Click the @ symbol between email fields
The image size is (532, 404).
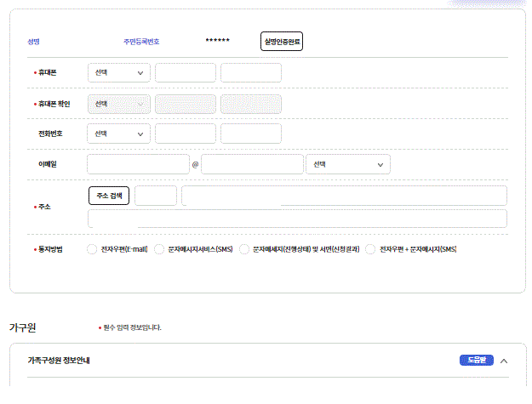(x=195, y=165)
